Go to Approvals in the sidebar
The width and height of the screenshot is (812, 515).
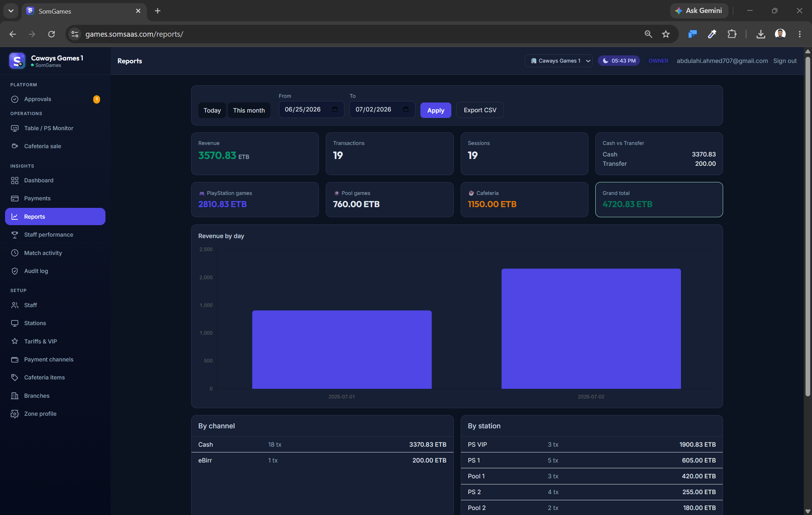(x=55, y=99)
